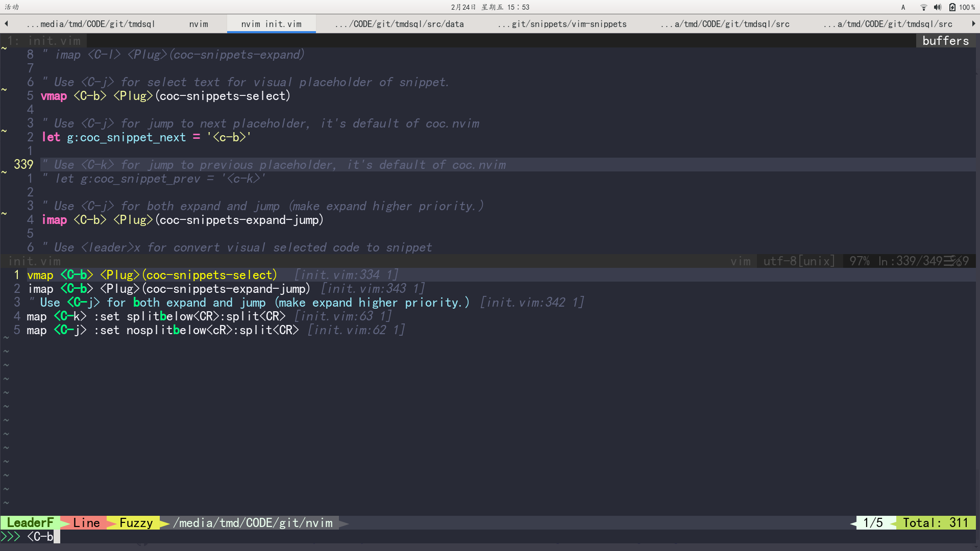
Task: Click the '1/5' result indicator
Action: coord(874,522)
